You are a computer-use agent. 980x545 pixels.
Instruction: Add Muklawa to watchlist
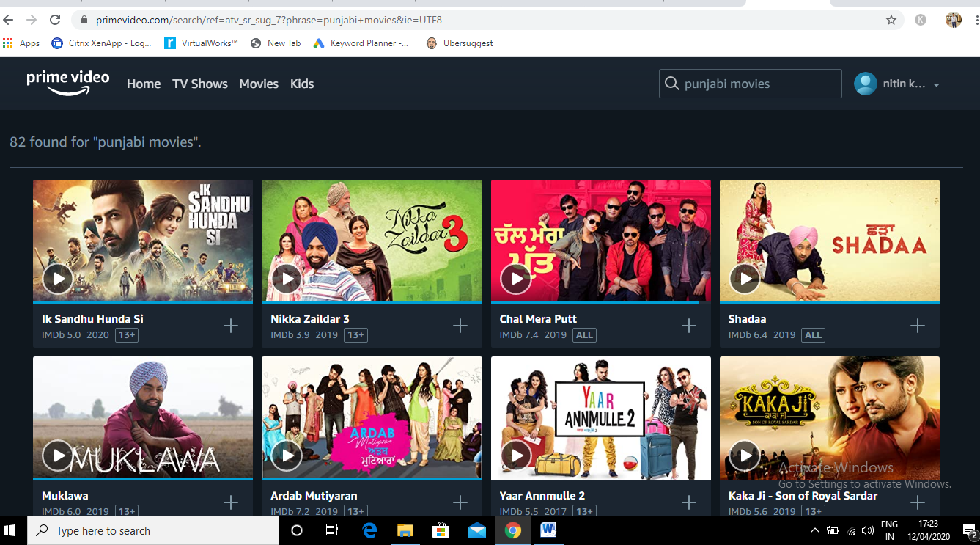pos(231,502)
